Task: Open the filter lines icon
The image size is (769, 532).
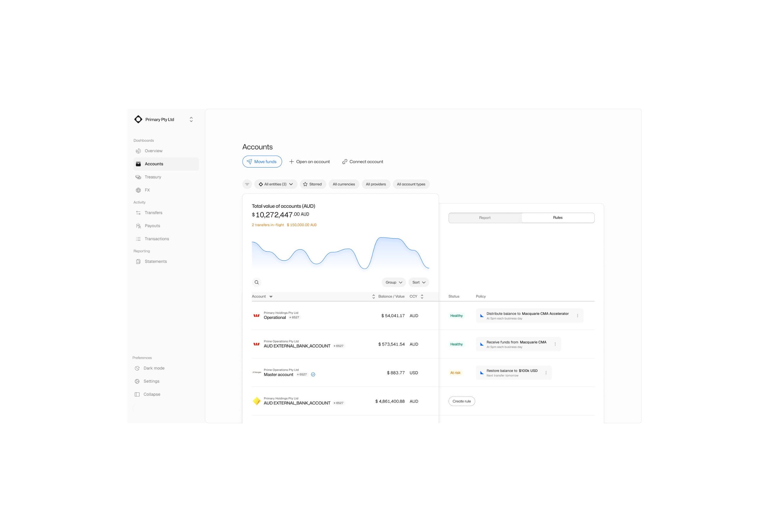Action: click(x=247, y=184)
